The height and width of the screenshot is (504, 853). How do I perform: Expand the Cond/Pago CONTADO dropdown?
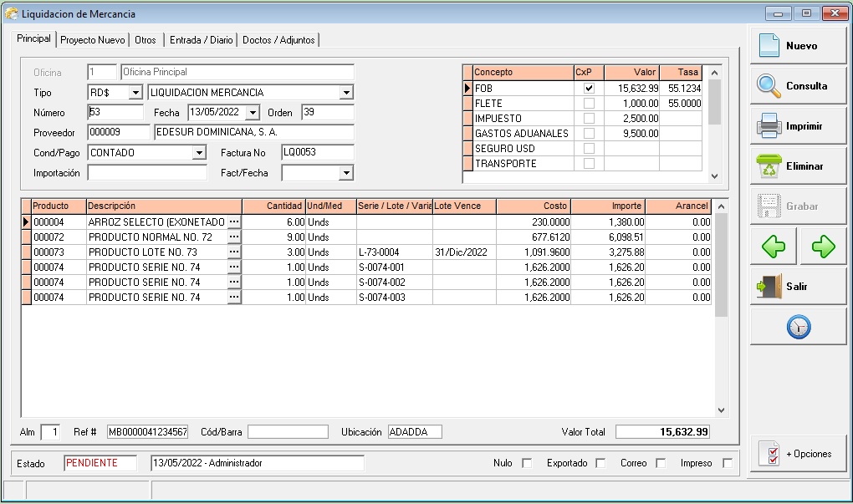(x=199, y=153)
